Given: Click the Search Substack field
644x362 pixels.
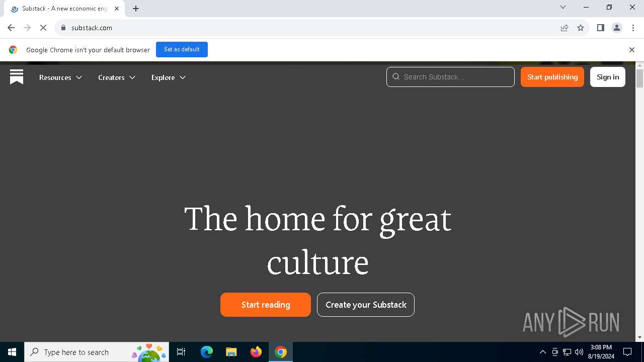Looking at the screenshot, I should click(x=450, y=77).
